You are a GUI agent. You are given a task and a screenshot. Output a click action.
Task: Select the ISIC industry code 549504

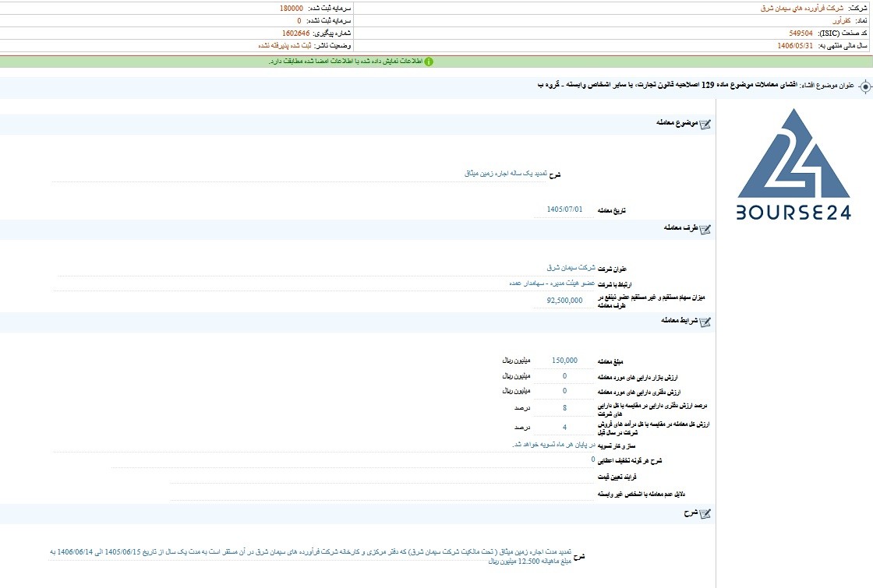[x=801, y=33]
